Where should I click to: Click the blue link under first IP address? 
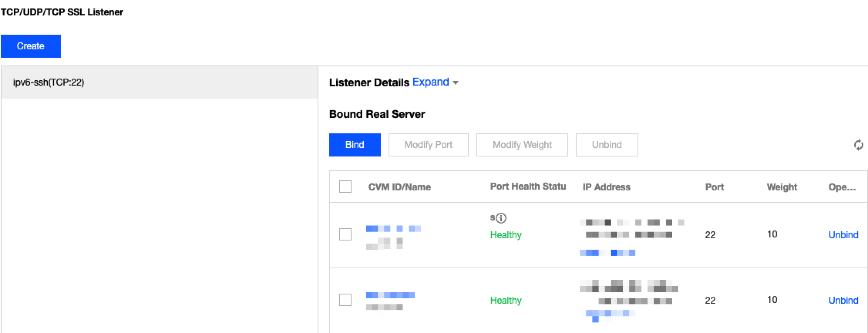click(607, 253)
